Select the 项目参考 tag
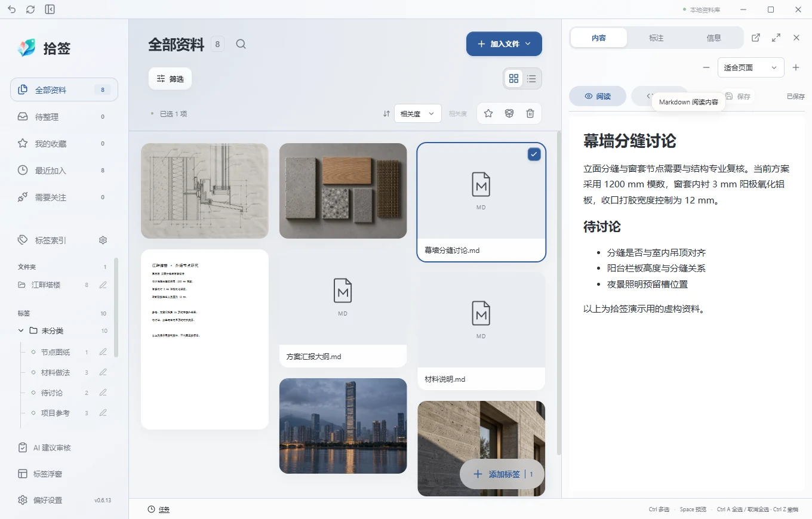 coord(57,413)
